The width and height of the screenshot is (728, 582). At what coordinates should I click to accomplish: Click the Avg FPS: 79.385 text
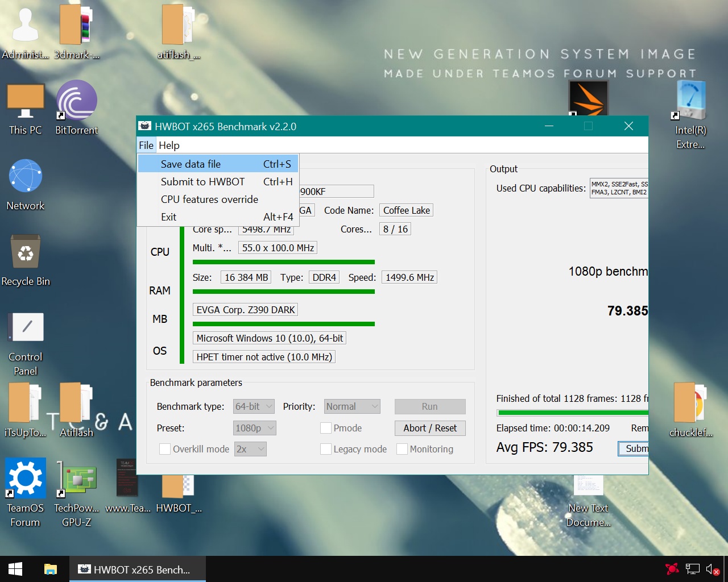(x=544, y=447)
